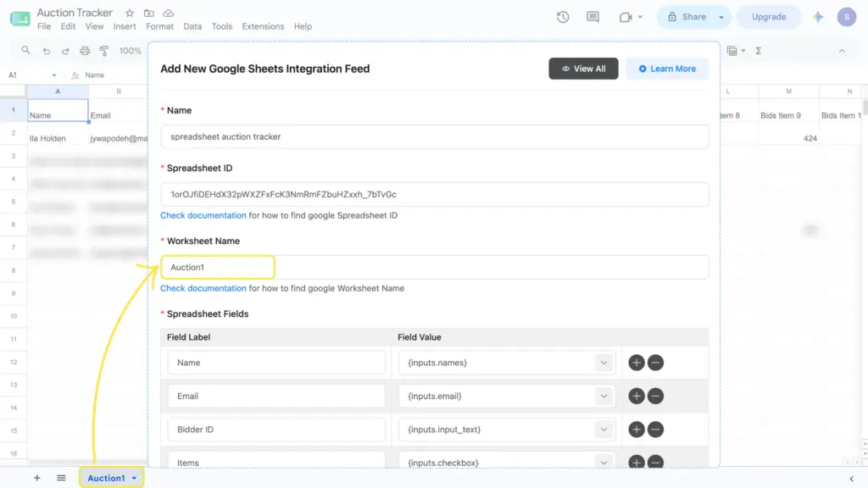
Task: Open the Insert menu
Action: tap(125, 26)
